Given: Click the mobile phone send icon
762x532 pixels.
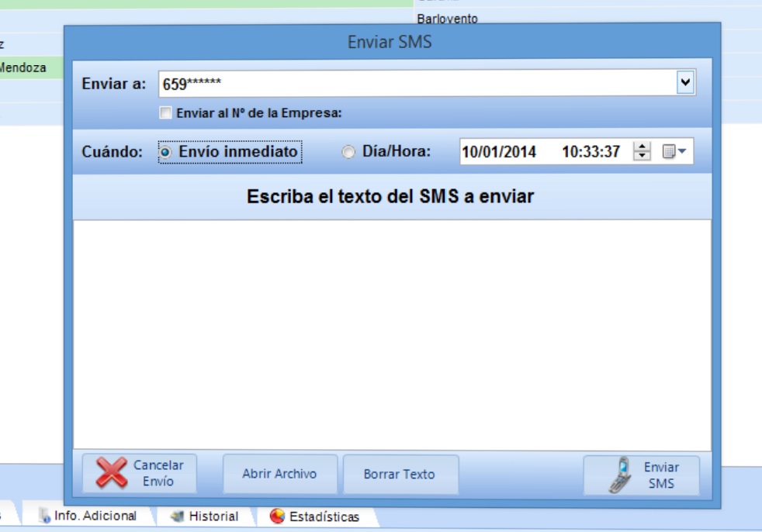Looking at the screenshot, I should tap(621, 475).
